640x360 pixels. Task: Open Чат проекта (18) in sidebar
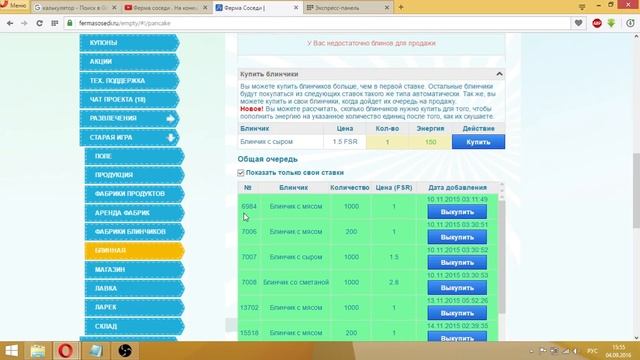point(129,100)
